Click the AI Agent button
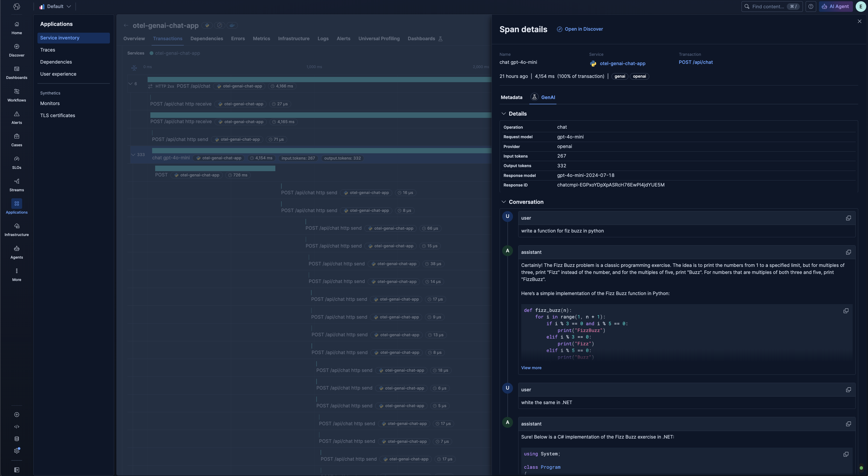Viewport: 868px width, 476px height. point(836,6)
